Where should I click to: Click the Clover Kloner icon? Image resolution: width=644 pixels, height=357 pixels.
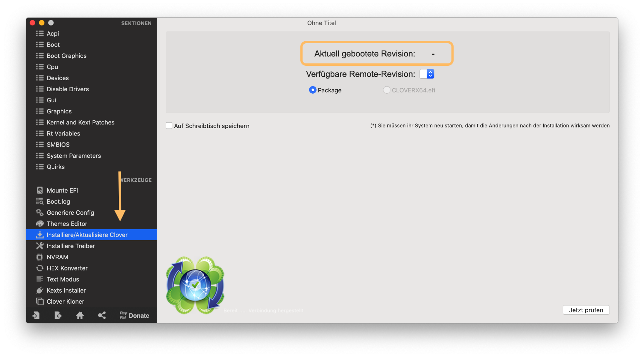coord(40,301)
